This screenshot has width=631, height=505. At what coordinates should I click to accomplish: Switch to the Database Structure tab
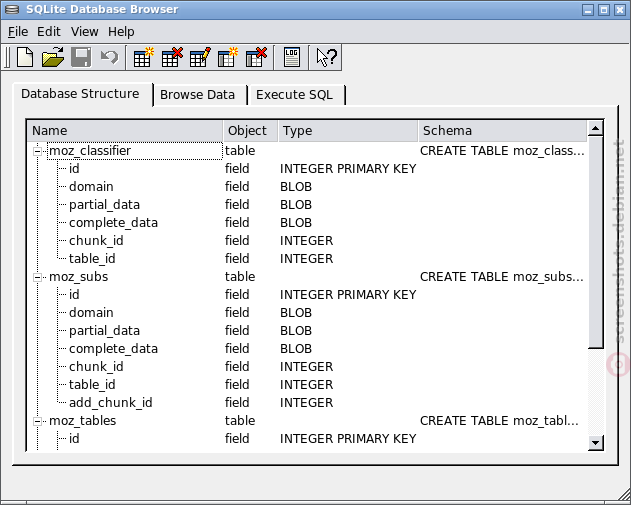(83, 94)
